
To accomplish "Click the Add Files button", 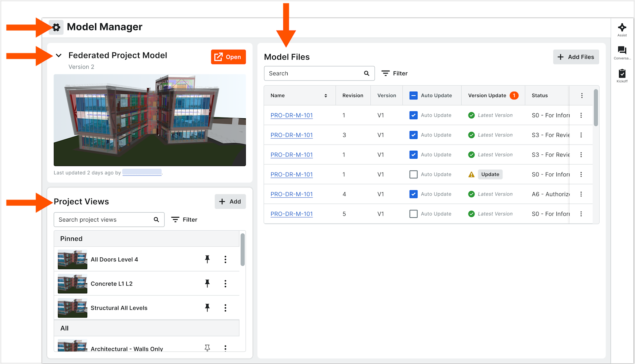I will 576,57.
